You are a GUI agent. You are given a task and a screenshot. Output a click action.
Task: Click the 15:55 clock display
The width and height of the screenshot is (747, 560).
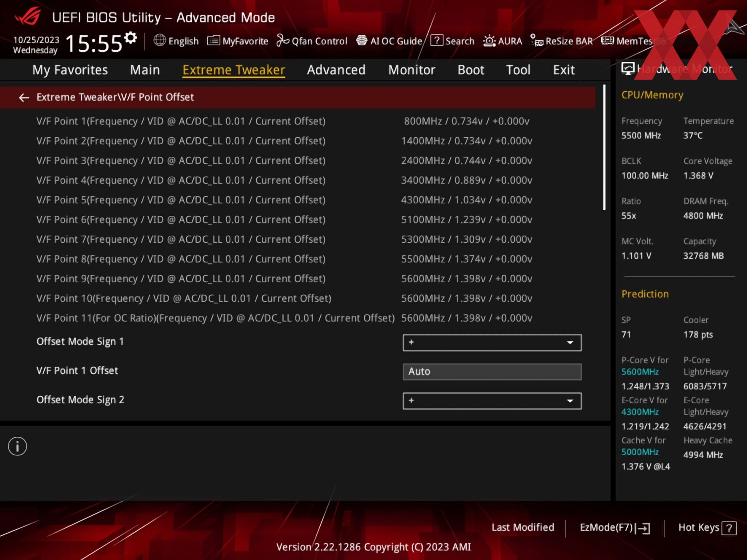point(94,43)
